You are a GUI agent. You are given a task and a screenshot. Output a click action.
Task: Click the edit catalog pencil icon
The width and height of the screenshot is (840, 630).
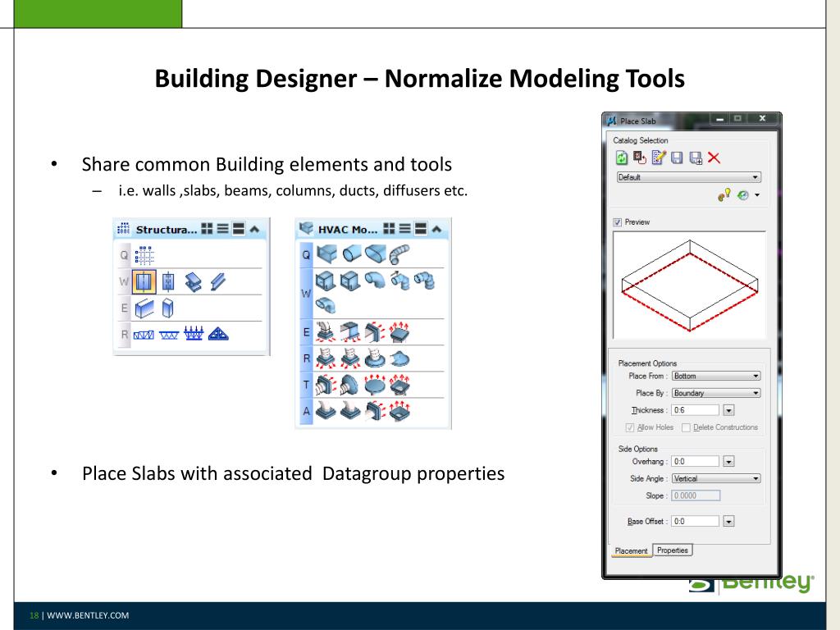(x=659, y=157)
